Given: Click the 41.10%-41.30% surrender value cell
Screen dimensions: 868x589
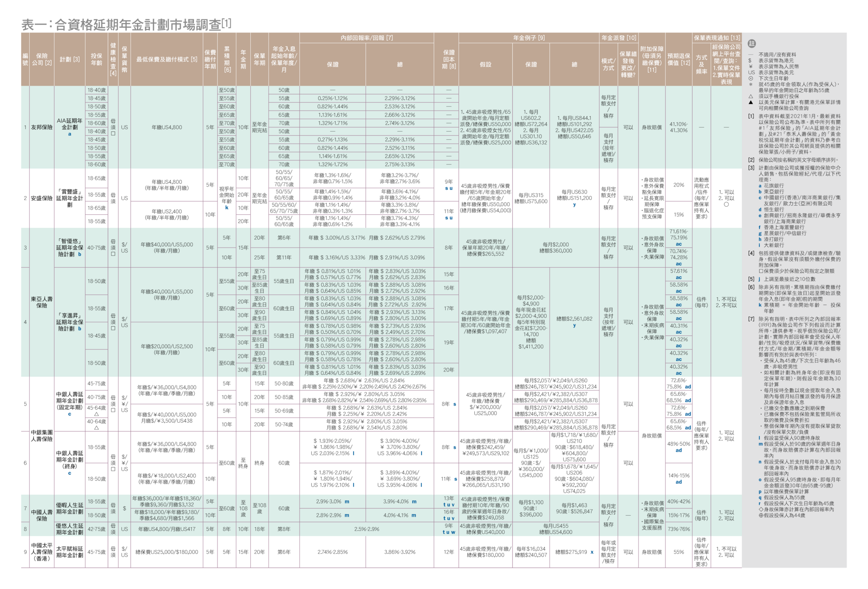Looking at the screenshot, I should click(x=678, y=127).
